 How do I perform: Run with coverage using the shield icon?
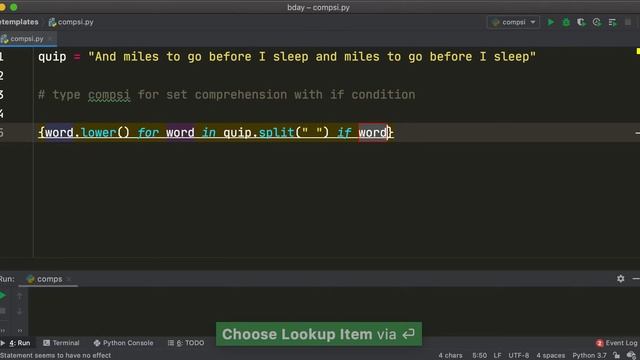[581, 22]
